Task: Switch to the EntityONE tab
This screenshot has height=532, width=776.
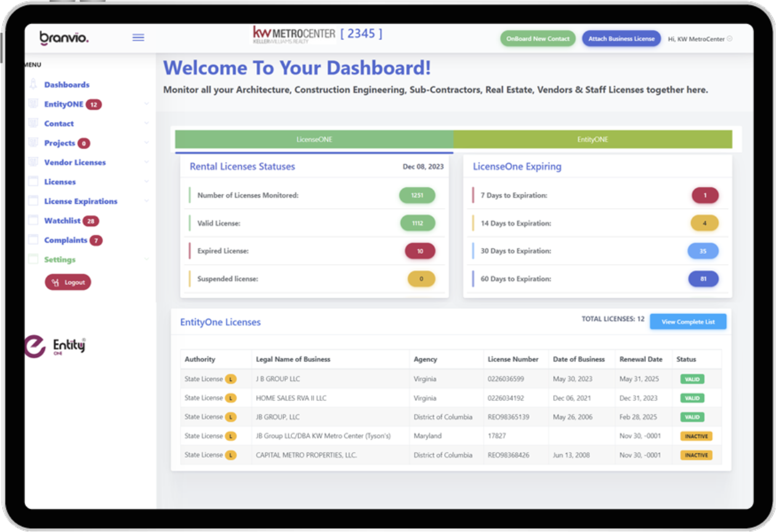Action: (x=592, y=139)
